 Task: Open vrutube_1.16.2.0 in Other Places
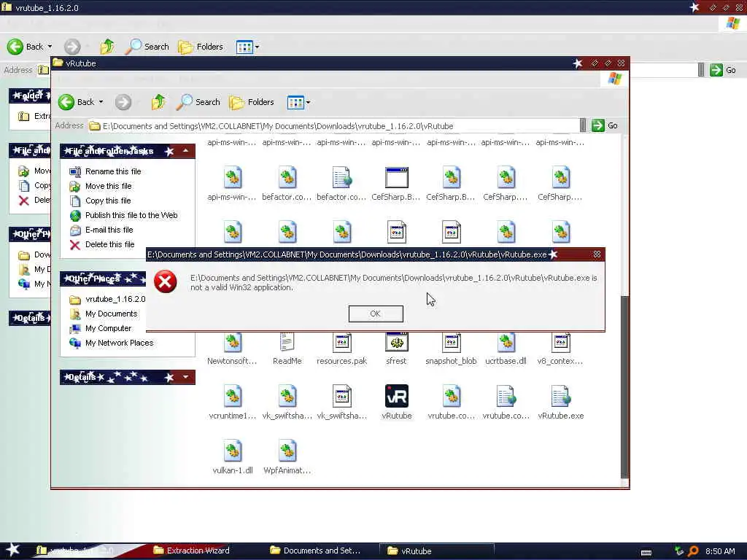[x=107, y=299]
